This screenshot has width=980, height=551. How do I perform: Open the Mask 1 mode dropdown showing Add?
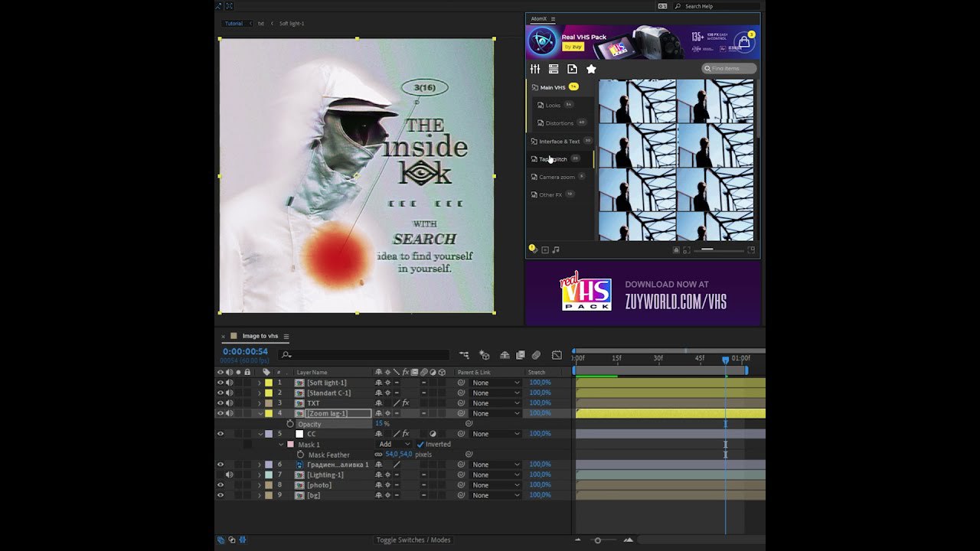click(394, 445)
